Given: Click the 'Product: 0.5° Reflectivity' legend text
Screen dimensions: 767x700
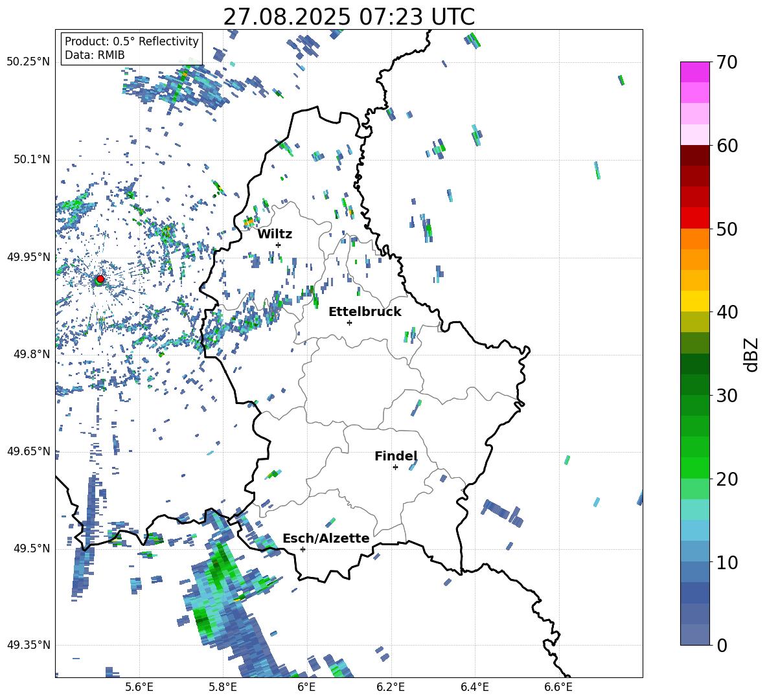Looking at the screenshot, I should [x=132, y=41].
